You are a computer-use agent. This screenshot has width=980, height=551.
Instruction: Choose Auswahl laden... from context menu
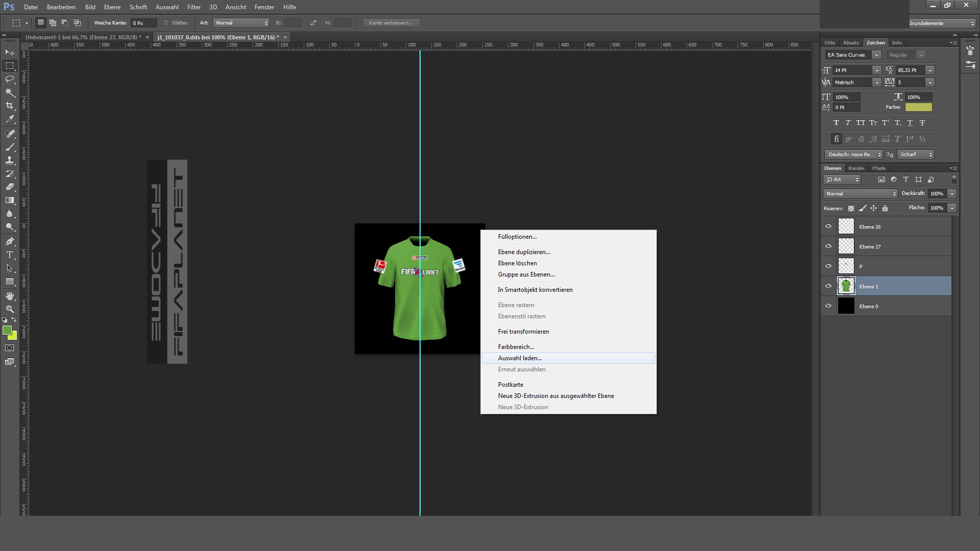click(568, 358)
